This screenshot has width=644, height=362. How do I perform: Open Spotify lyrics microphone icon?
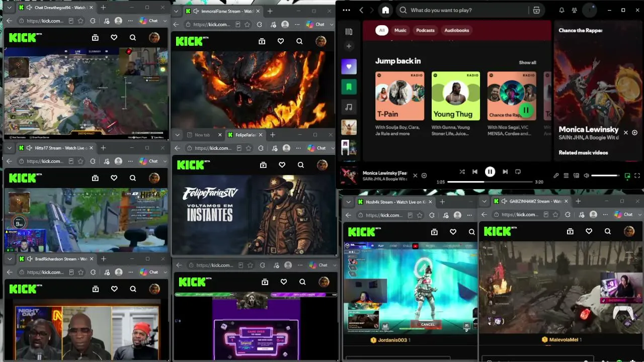click(x=556, y=175)
